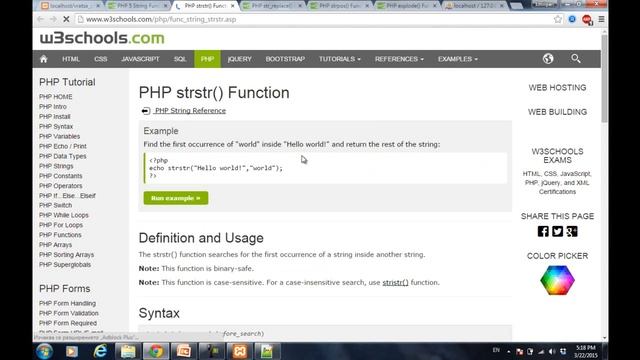Open PowerPoint from the taskbar
Image resolution: width=640 pixels, height=360 pixels.
(183, 351)
